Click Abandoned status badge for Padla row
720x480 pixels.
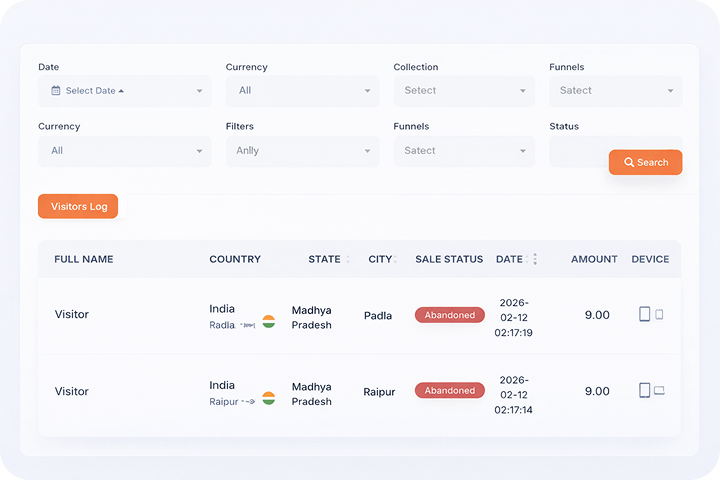(x=449, y=315)
